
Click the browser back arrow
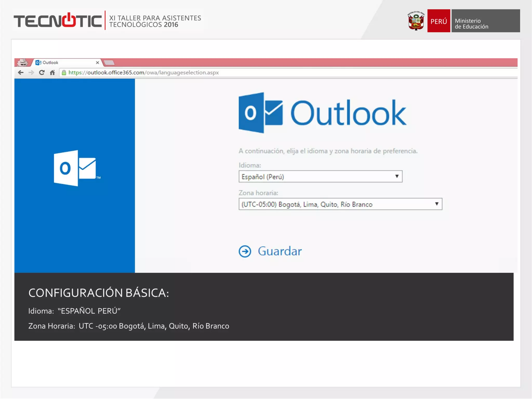point(21,72)
